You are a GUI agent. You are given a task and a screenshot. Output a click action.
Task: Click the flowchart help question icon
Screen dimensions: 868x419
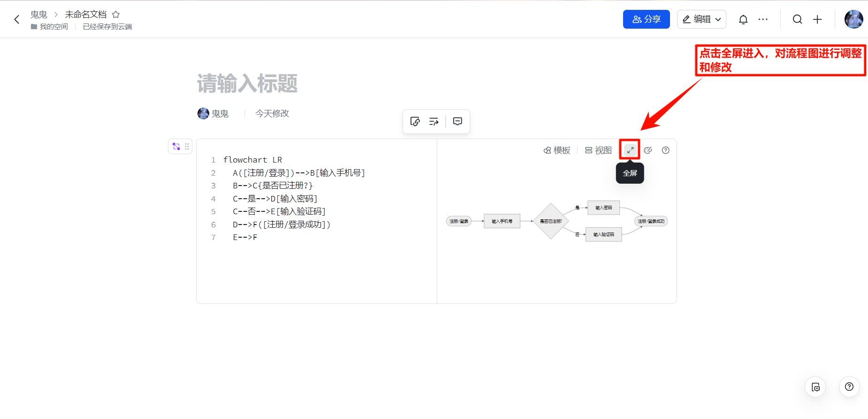pyautogui.click(x=665, y=150)
